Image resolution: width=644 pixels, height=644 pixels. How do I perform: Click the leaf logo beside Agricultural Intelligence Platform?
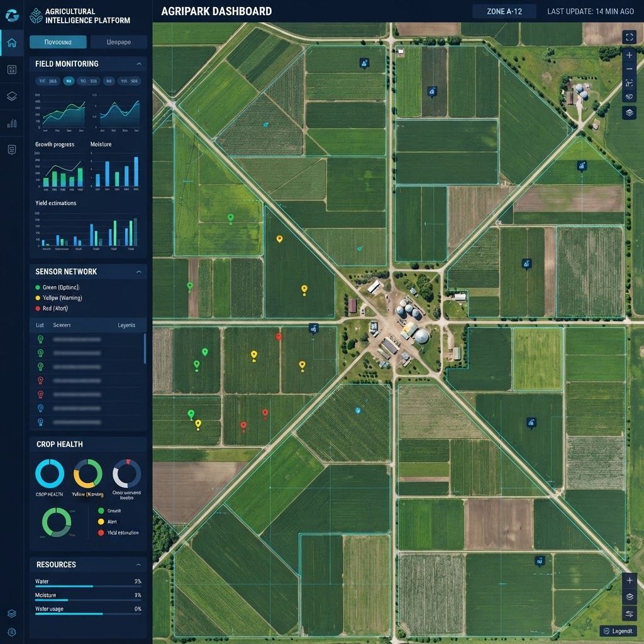36,16
